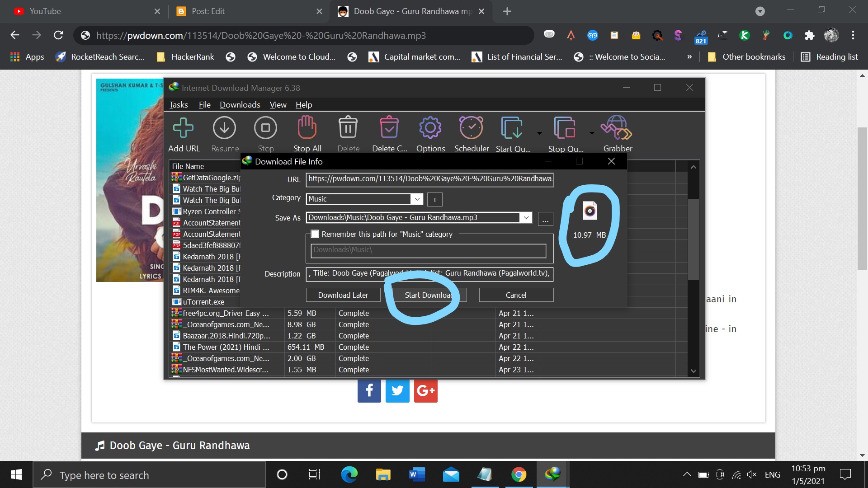Open File Explorer from the taskbar

coord(383,474)
